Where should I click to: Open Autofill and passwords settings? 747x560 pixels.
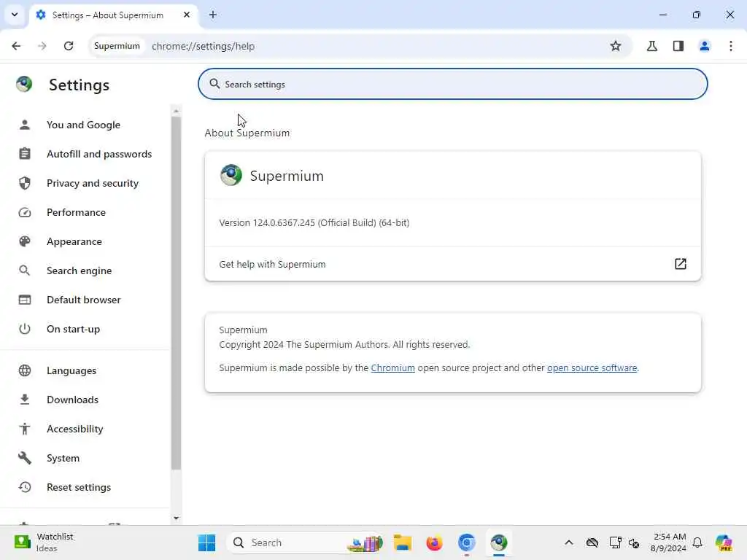pyautogui.click(x=99, y=154)
